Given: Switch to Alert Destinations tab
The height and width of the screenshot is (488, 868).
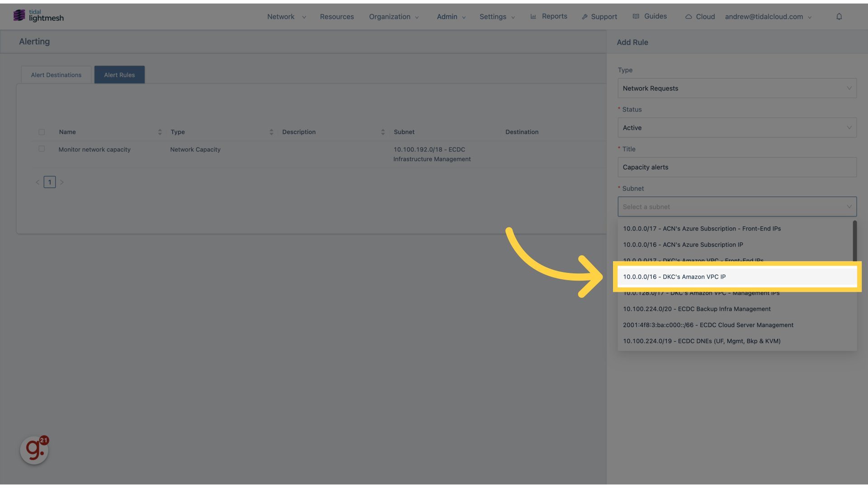Looking at the screenshot, I should coord(56,75).
